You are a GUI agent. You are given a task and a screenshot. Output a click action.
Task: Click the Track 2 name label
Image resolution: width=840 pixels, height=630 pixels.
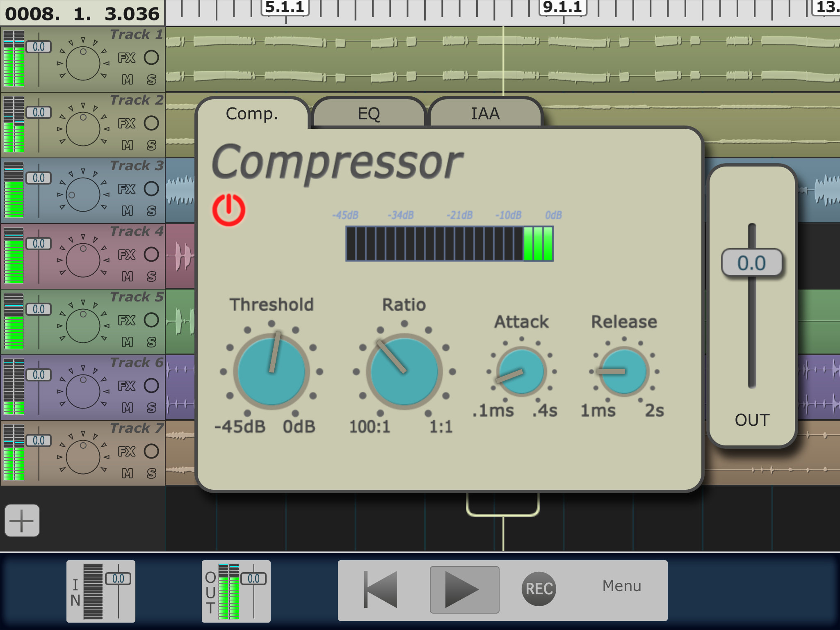[137, 100]
